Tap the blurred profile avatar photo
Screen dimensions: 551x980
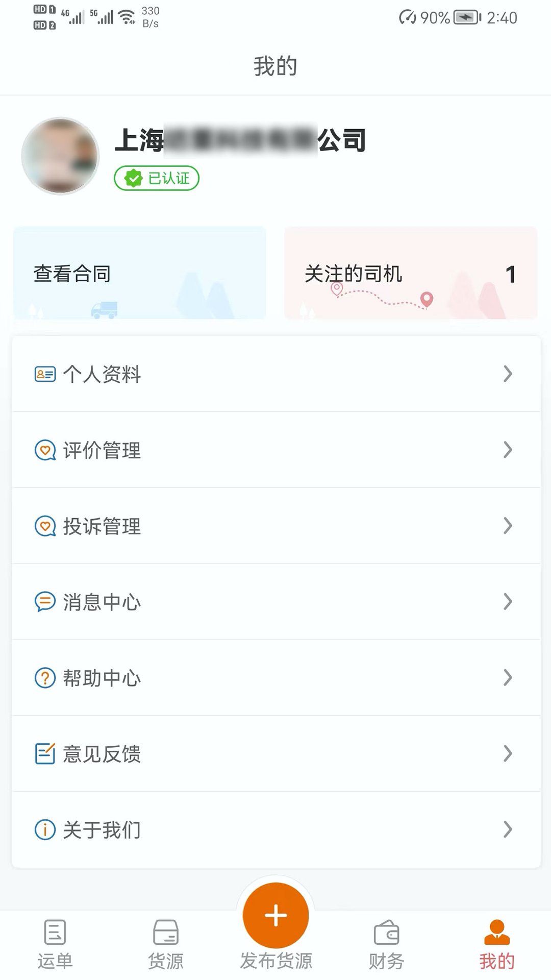pyautogui.click(x=60, y=156)
